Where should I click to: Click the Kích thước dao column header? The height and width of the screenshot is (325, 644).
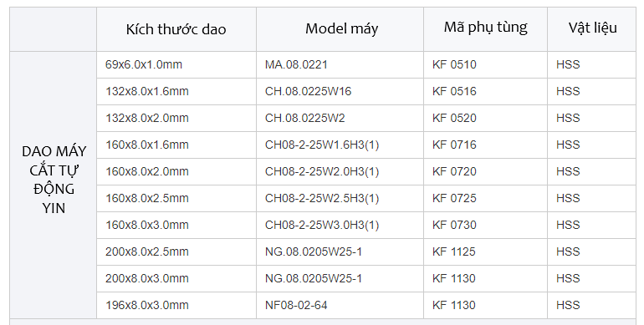[176, 29]
